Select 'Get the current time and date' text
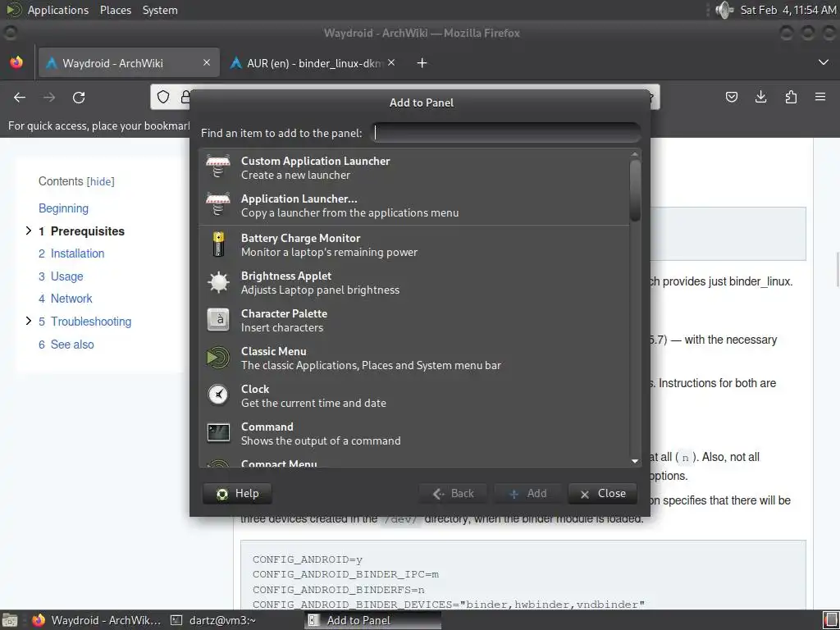Viewport: 840px width, 630px height. [313, 403]
